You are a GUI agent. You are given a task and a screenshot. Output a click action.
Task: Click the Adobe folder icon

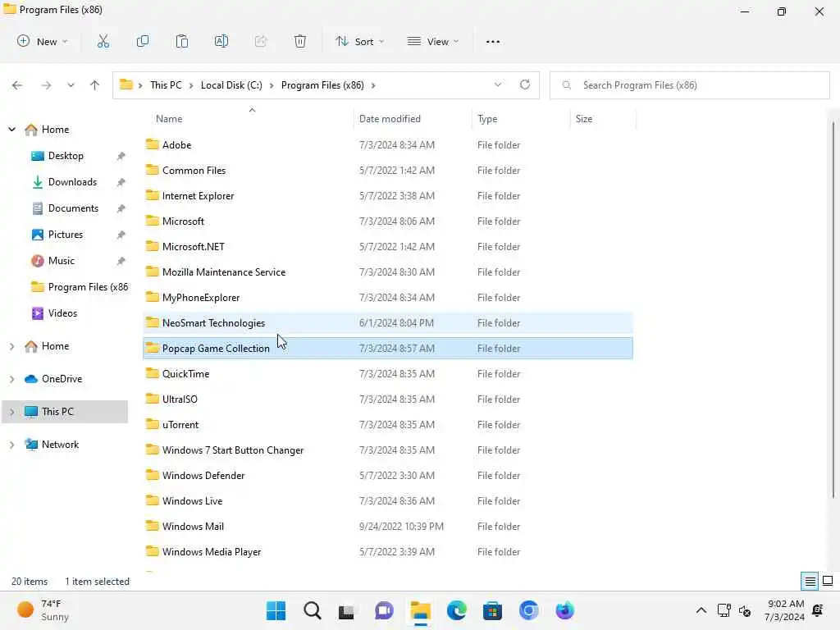click(x=153, y=144)
